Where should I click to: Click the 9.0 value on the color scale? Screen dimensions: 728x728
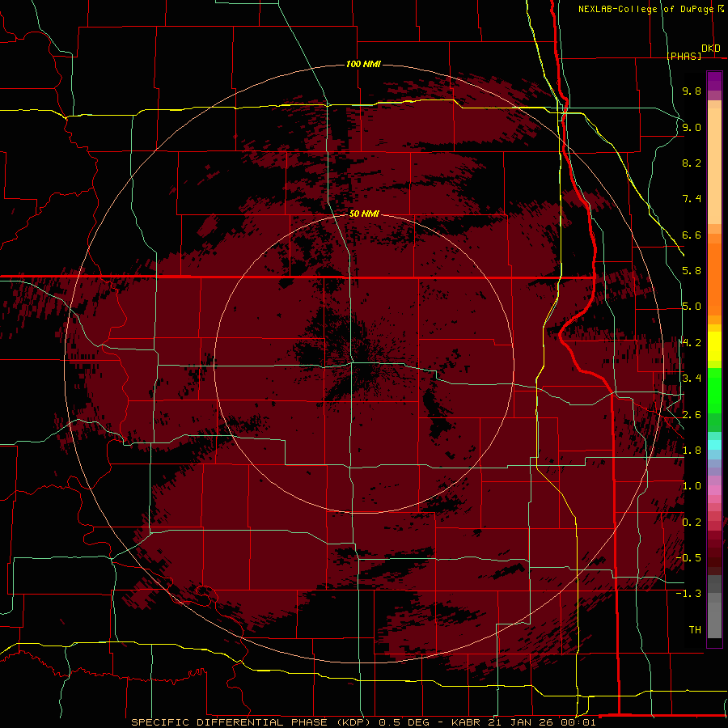click(692, 127)
